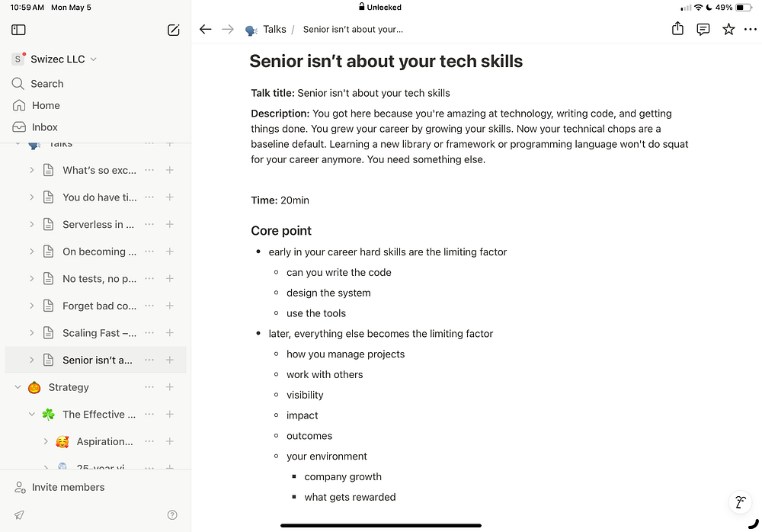This screenshot has height=532, width=762.
Task: Open the share icon in top bar
Action: [677, 29]
